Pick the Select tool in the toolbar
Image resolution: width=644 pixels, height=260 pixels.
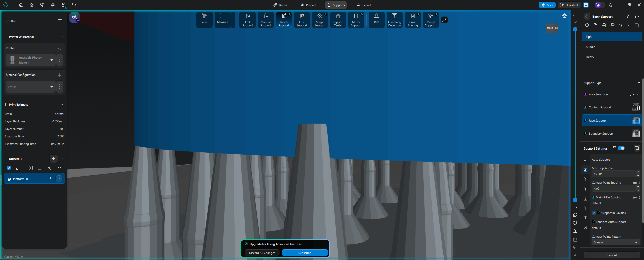coord(205,20)
